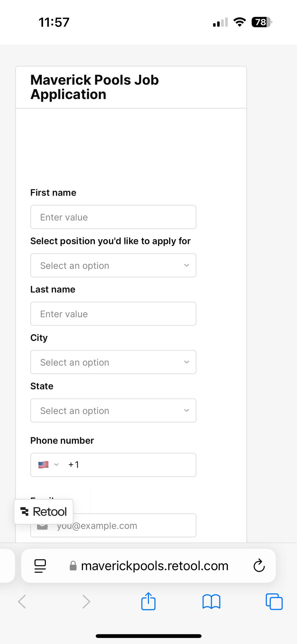Tap the maverickpools.retool.com address bar
This screenshot has height=644, width=297.
click(x=148, y=566)
